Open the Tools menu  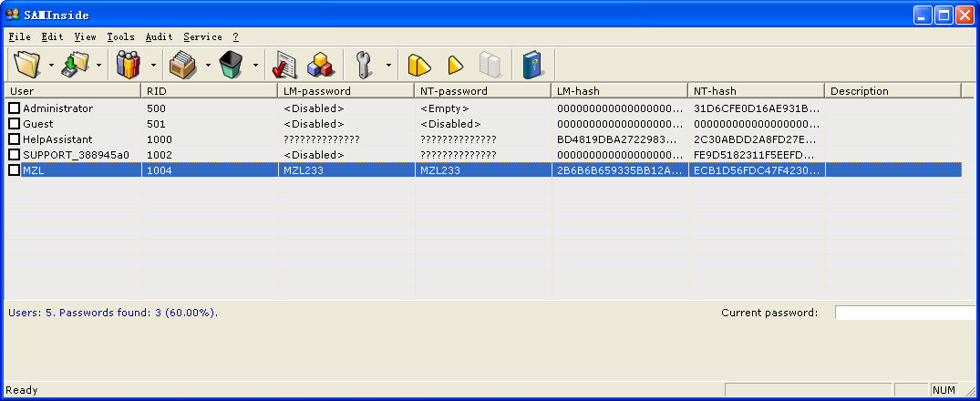coord(120,36)
